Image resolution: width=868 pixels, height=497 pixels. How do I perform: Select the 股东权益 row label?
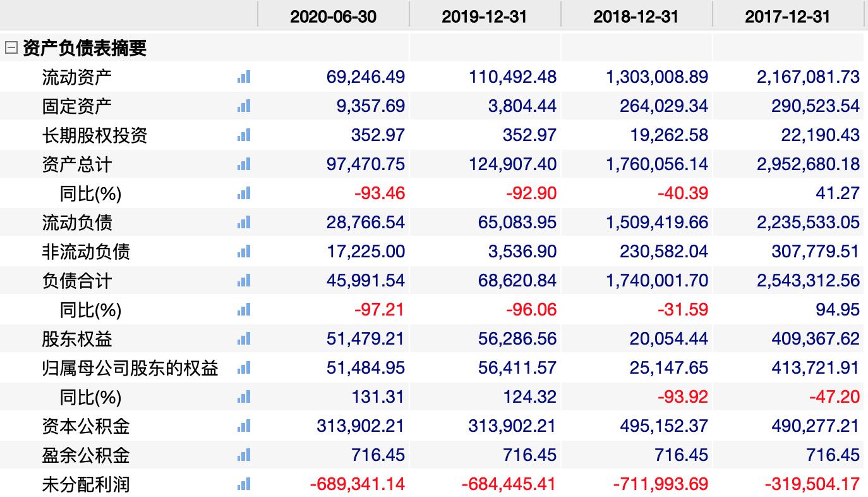click(77, 339)
